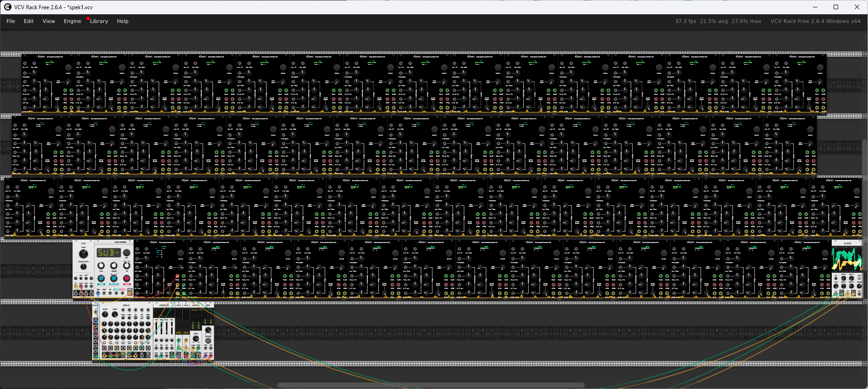Click the VCO module FREQ knob

(84, 254)
